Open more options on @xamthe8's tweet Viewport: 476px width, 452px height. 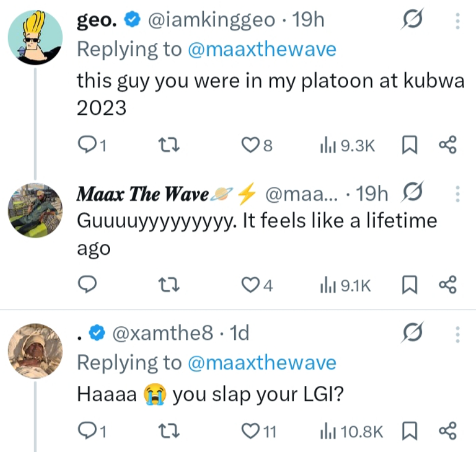(456, 334)
